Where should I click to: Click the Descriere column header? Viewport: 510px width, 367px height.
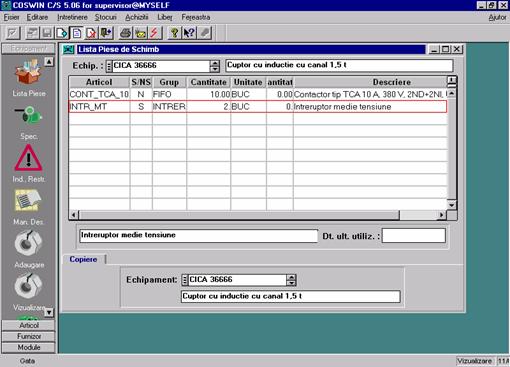click(370, 82)
